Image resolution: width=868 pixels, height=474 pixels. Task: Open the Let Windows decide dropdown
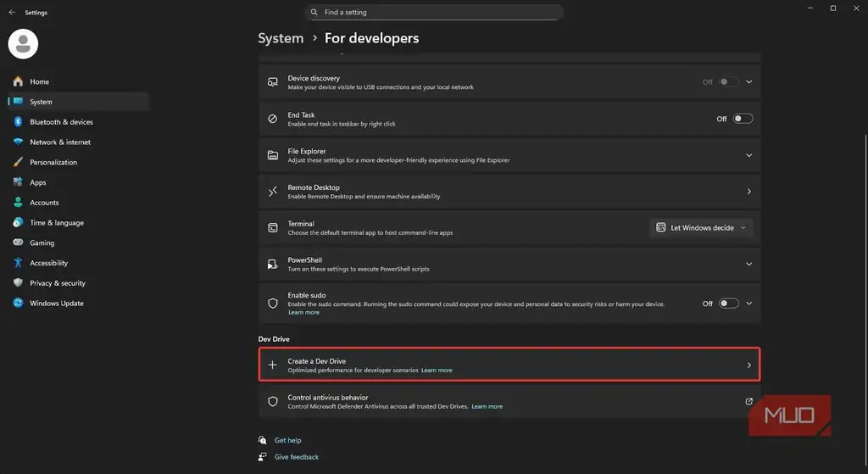701,227
